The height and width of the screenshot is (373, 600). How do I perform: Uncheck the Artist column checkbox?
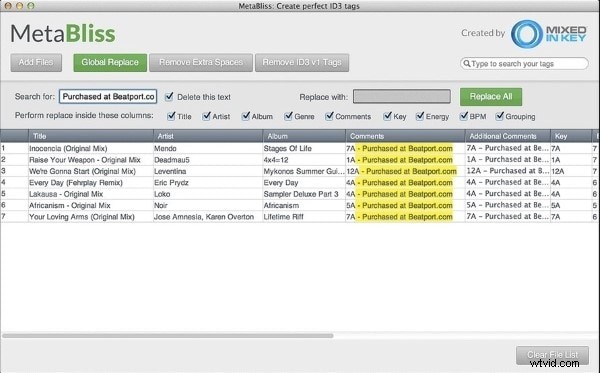point(207,116)
